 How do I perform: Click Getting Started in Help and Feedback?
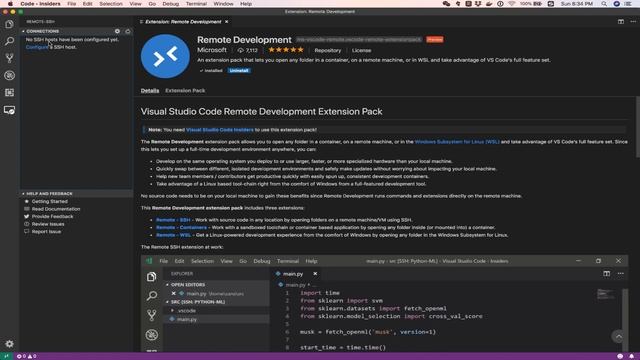(50, 201)
